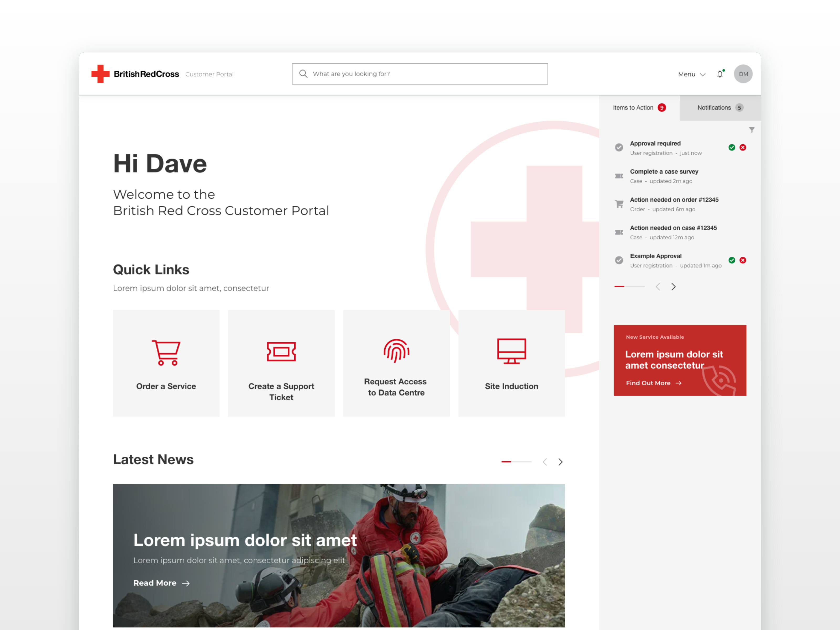
Task: Click the fingerprint Request Access icon
Action: (x=396, y=350)
